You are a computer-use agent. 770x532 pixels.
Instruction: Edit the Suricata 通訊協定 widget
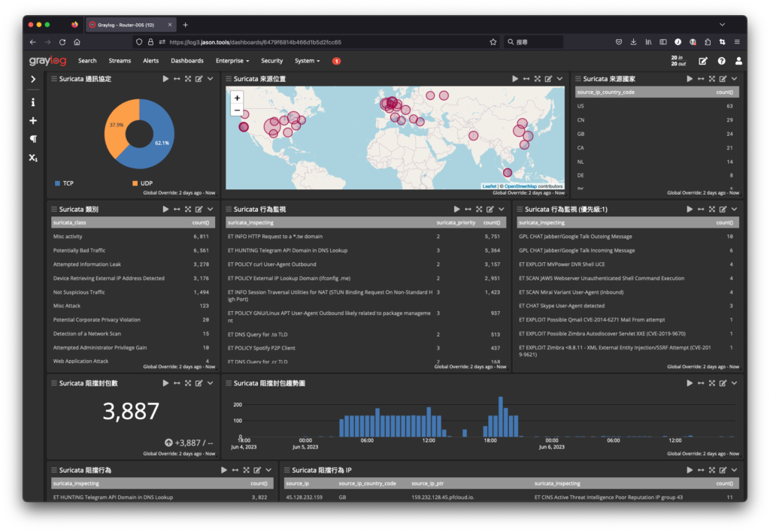199,79
